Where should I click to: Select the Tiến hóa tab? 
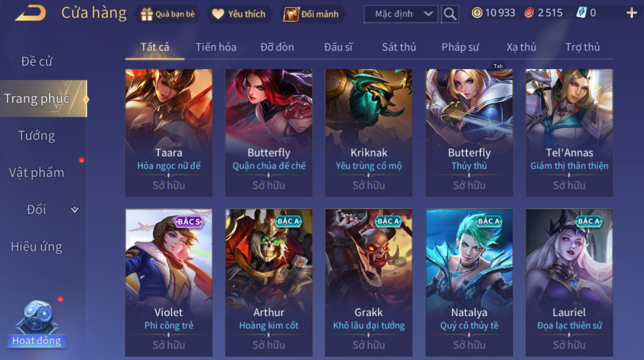click(x=216, y=47)
